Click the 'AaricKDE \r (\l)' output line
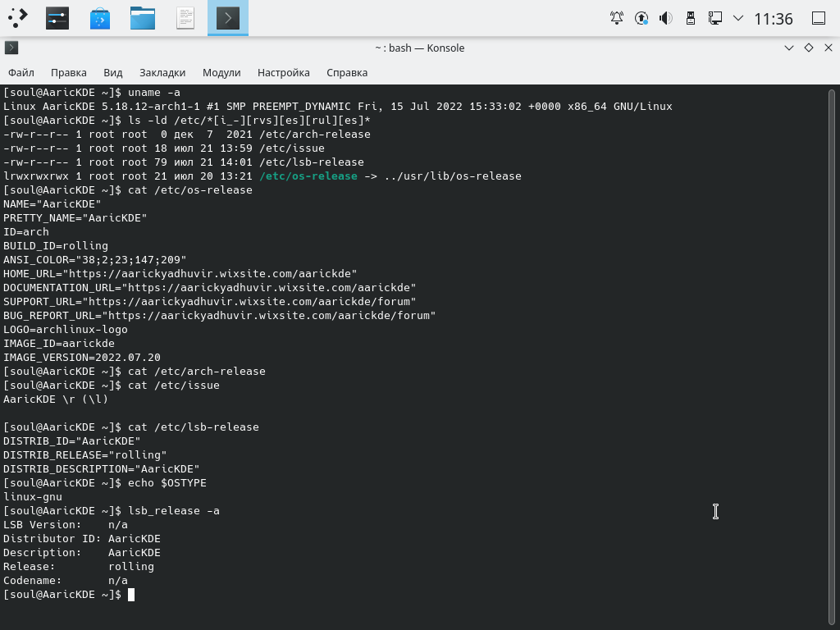 [56, 399]
